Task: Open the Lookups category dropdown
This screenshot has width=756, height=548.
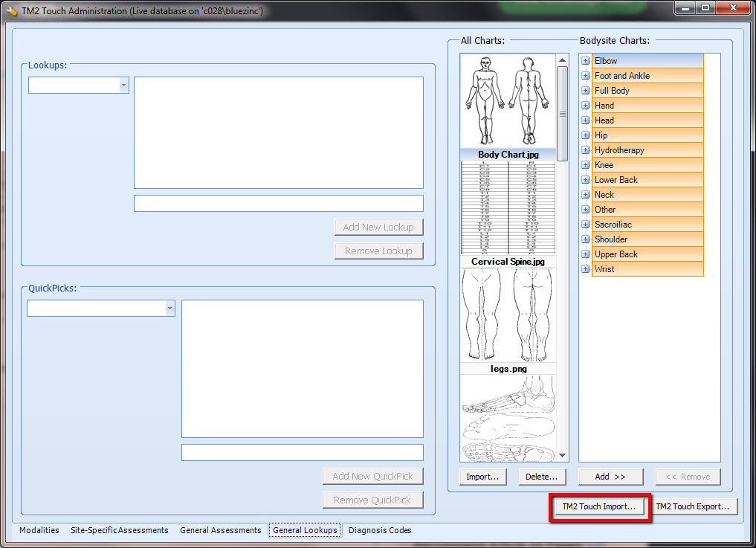Action: coord(123,85)
